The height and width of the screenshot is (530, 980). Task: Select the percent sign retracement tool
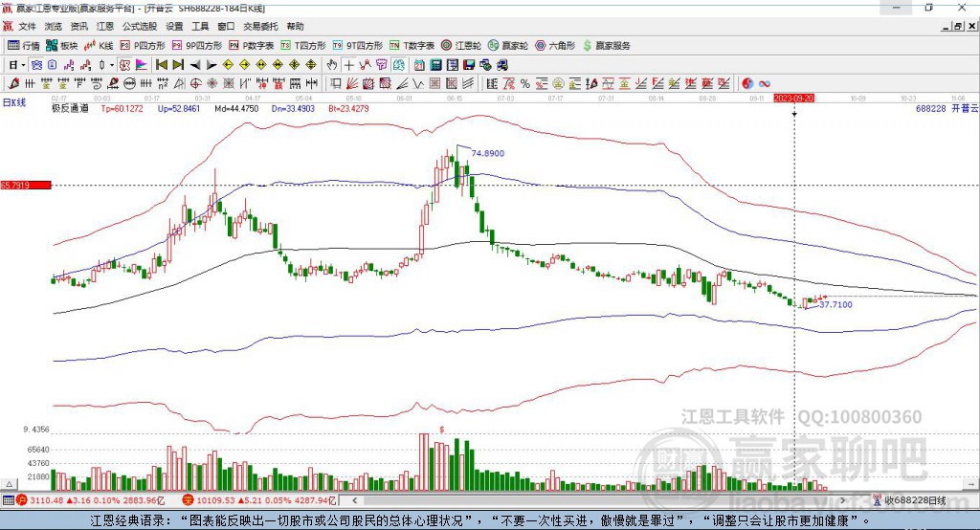[525, 83]
